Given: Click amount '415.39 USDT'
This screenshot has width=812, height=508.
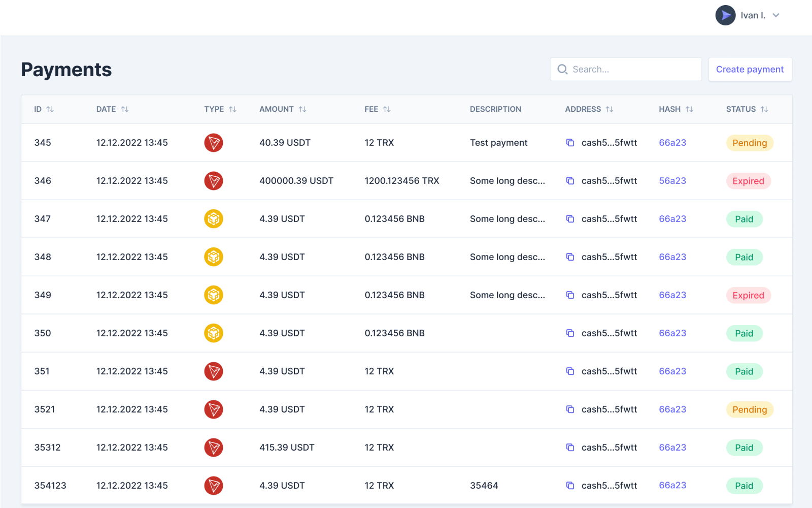Looking at the screenshot, I should point(287,448).
